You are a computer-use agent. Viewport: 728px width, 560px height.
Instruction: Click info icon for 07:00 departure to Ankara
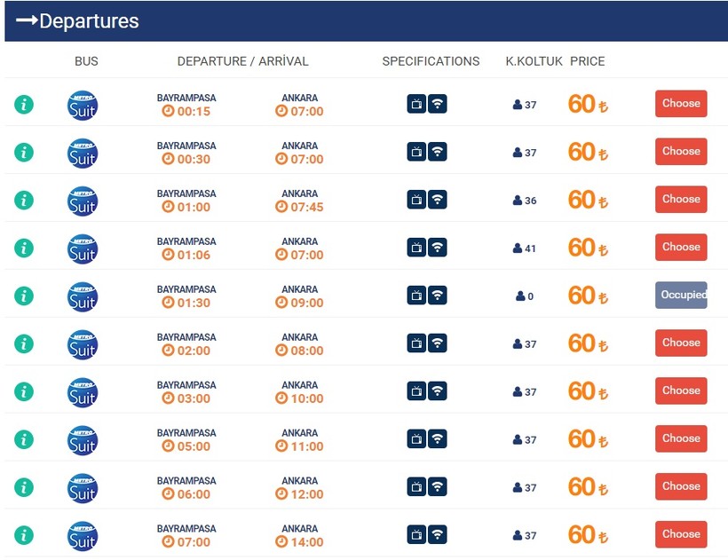(x=24, y=535)
